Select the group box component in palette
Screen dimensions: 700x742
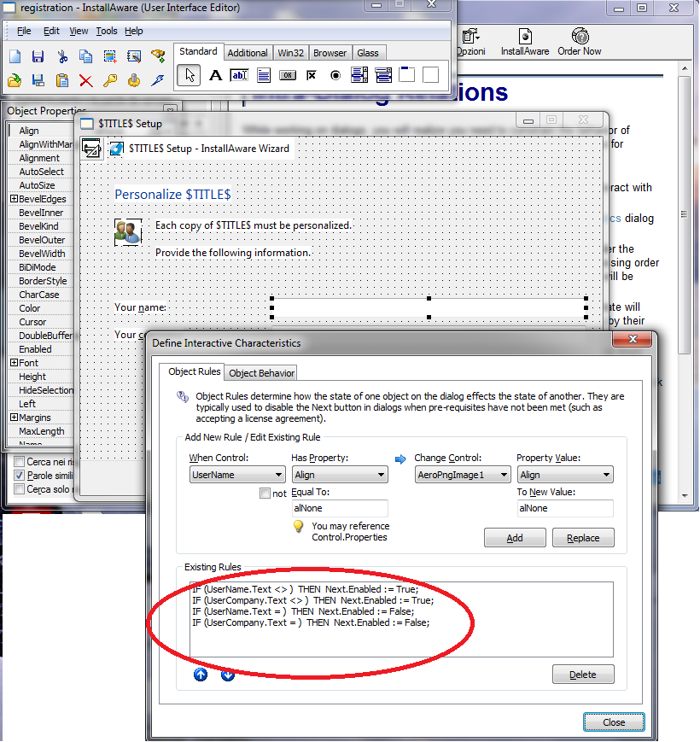pyautogui.click(x=406, y=75)
